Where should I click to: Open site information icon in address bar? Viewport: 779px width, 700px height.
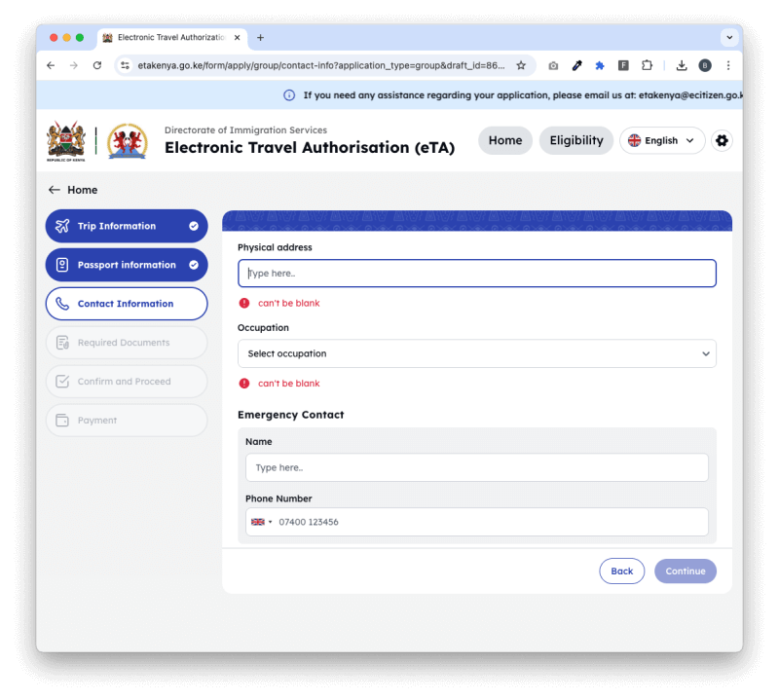126,65
